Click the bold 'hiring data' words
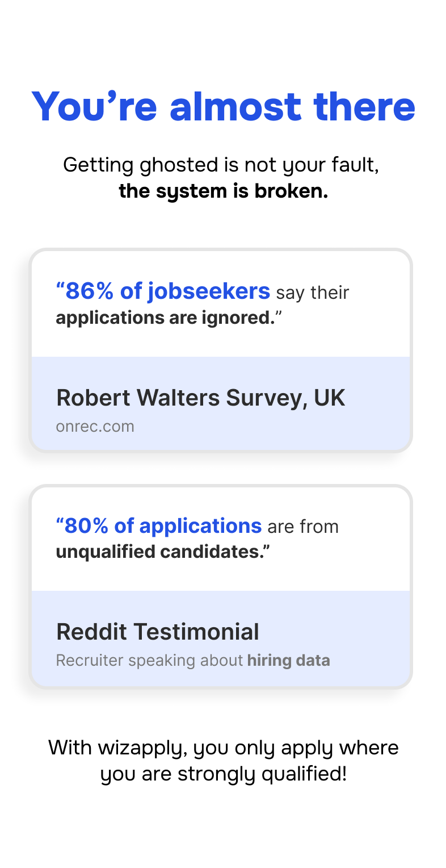 click(288, 661)
